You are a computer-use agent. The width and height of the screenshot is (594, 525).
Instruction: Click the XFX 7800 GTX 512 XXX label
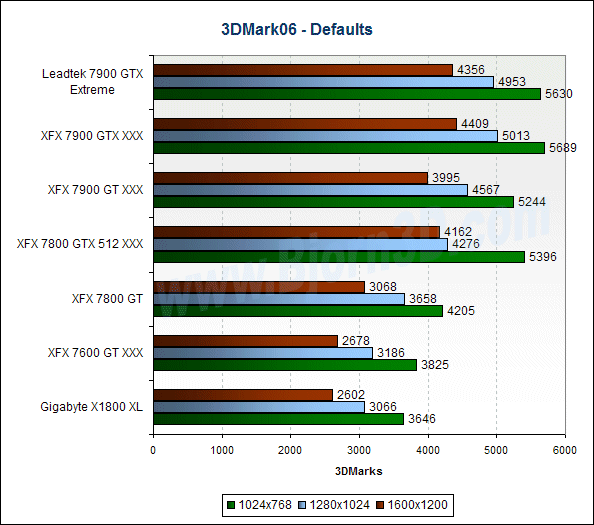(80, 244)
